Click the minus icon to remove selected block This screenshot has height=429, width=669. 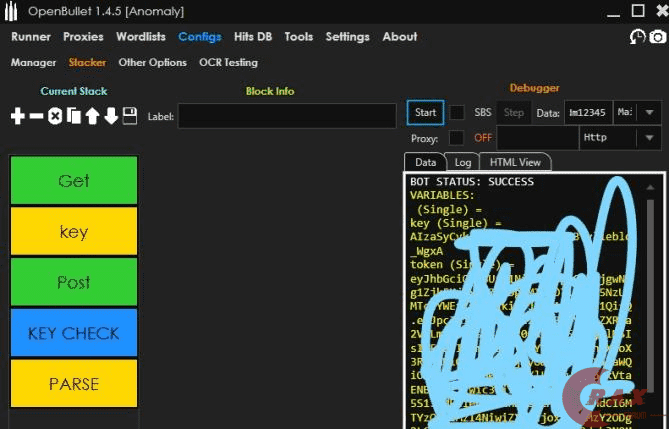(36, 116)
